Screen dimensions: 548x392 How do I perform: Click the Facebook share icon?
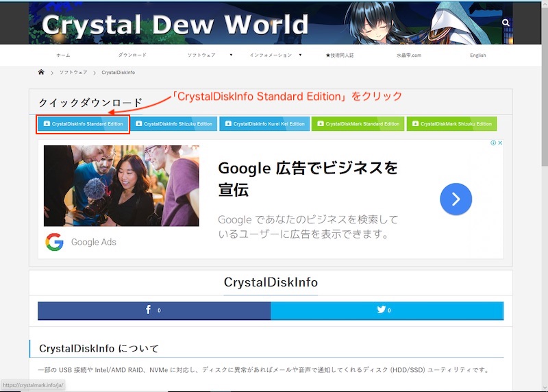point(149,310)
